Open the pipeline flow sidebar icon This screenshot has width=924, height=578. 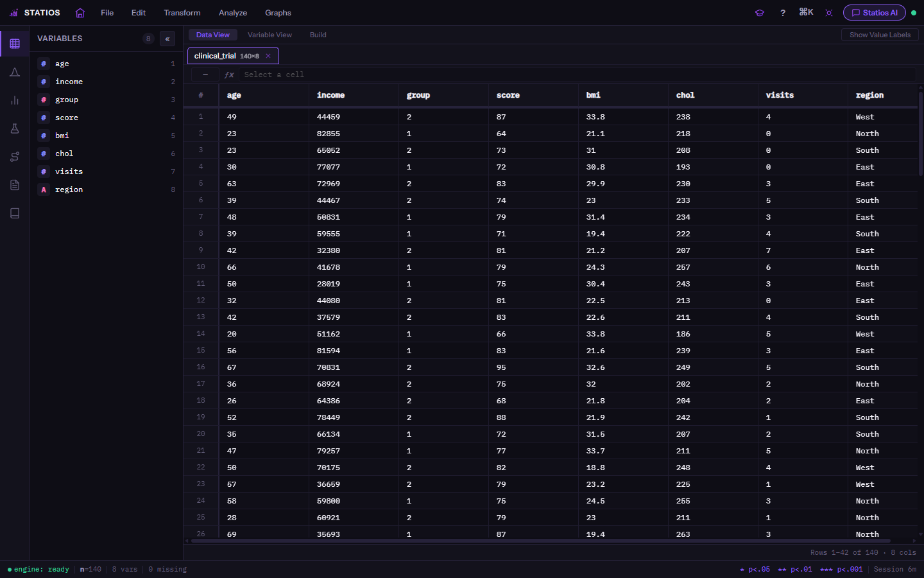[15, 157]
